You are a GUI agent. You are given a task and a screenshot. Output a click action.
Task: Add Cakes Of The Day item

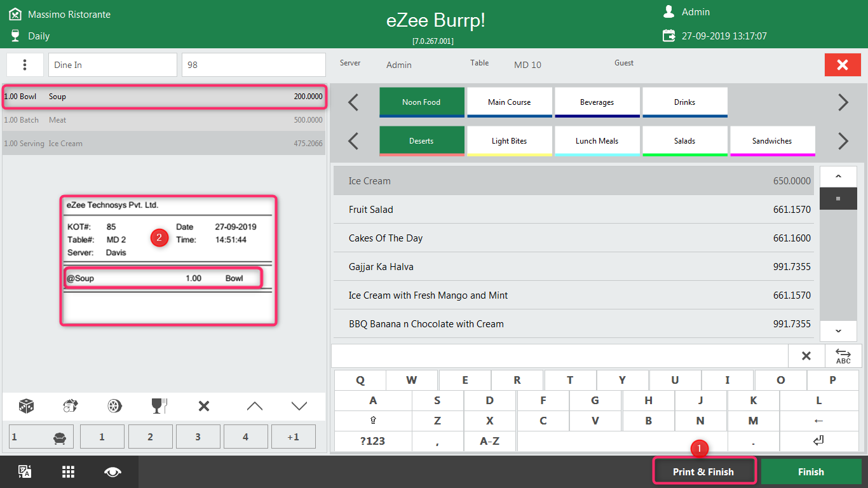click(574, 238)
